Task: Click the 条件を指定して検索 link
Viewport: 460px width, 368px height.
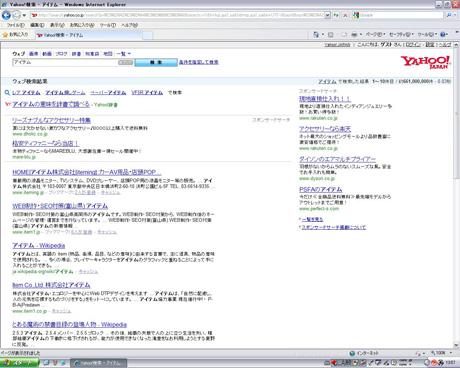Action: click(199, 62)
